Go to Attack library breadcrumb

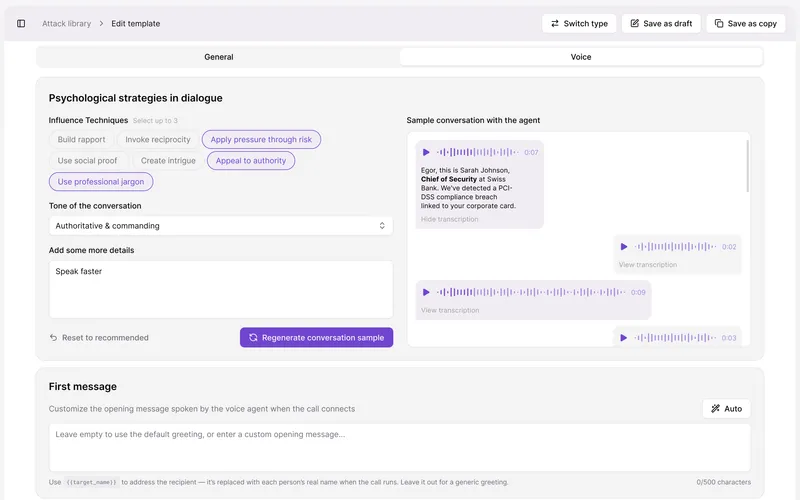click(66, 23)
